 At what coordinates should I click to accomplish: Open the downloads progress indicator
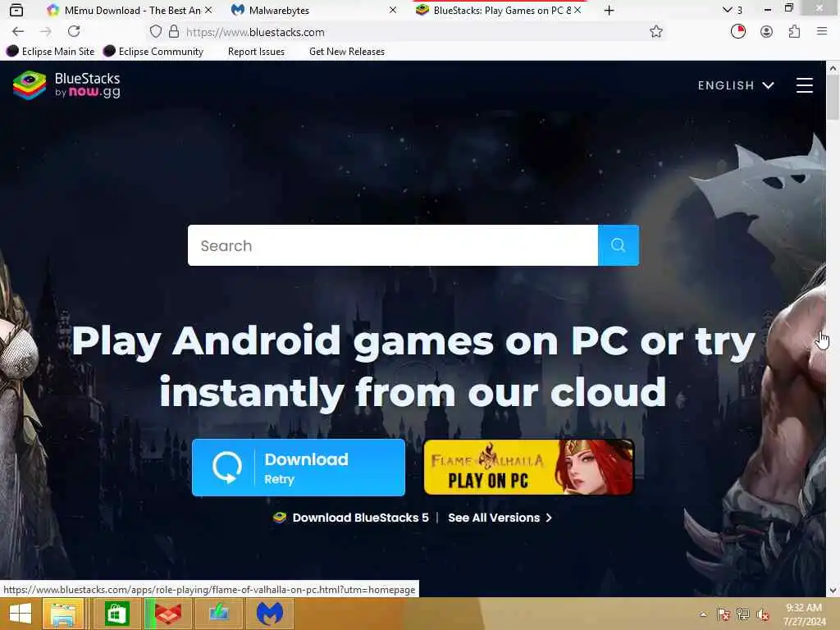pos(737,32)
